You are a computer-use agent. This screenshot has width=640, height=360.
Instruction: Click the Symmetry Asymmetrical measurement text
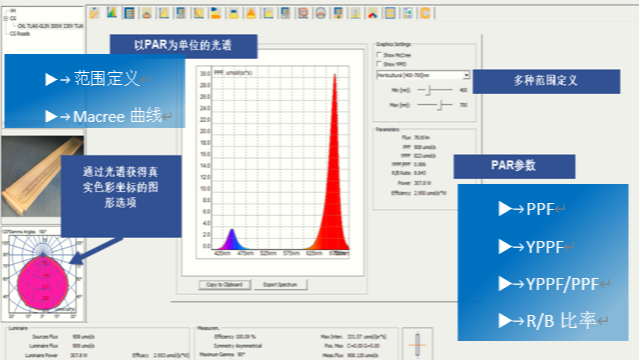point(238,346)
